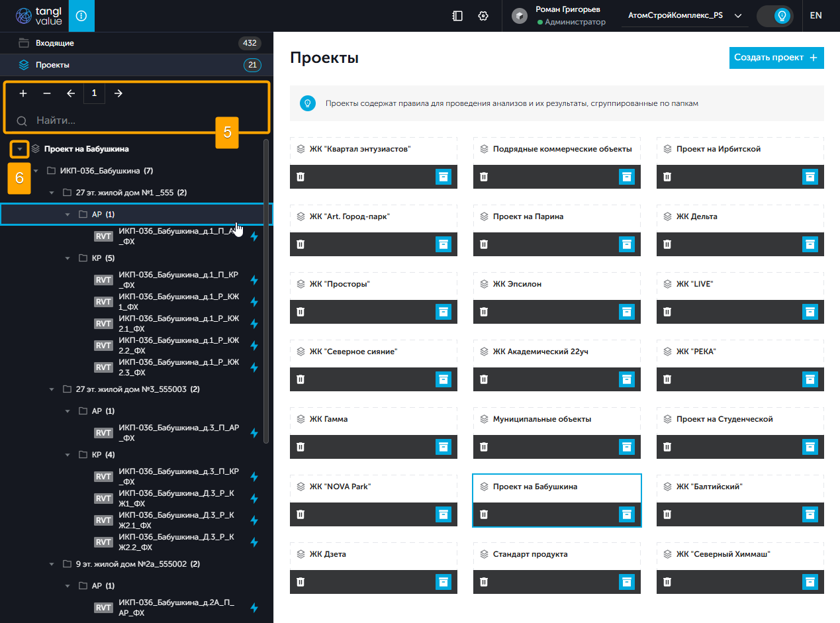Collapse tree levels with minus icon
The height and width of the screenshot is (623, 840).
tap(47, 93)
